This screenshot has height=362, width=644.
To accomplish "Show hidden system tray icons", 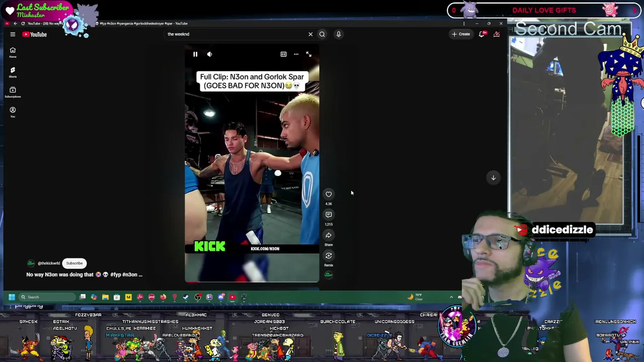I will [451, 297].
